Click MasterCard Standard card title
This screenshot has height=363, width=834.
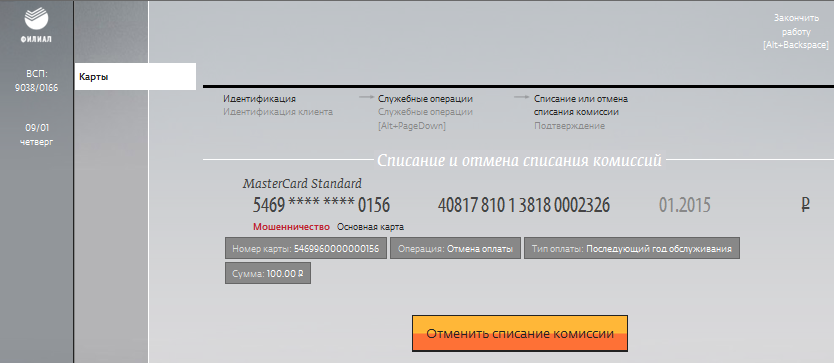tap(302, 184)
